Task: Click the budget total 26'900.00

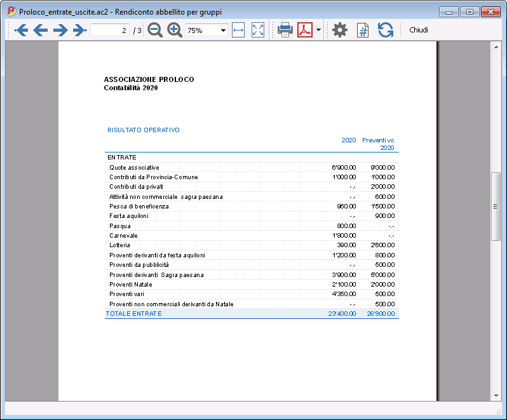Action: (x=381, y=314)
